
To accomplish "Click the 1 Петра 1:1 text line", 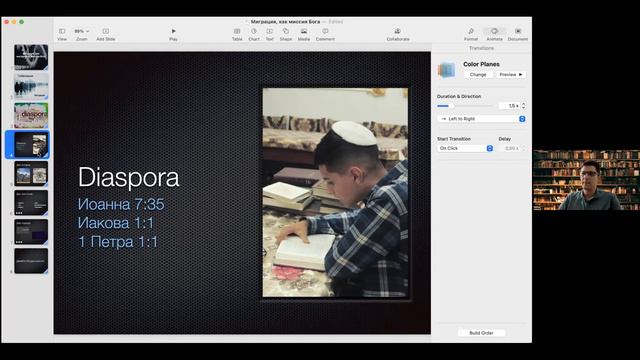I will coord(118,242).
